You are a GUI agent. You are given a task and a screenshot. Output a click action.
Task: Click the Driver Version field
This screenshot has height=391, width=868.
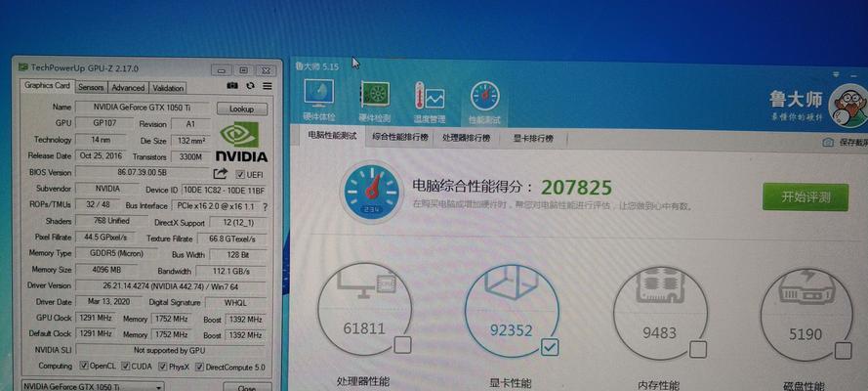click(x=171, y=286)
